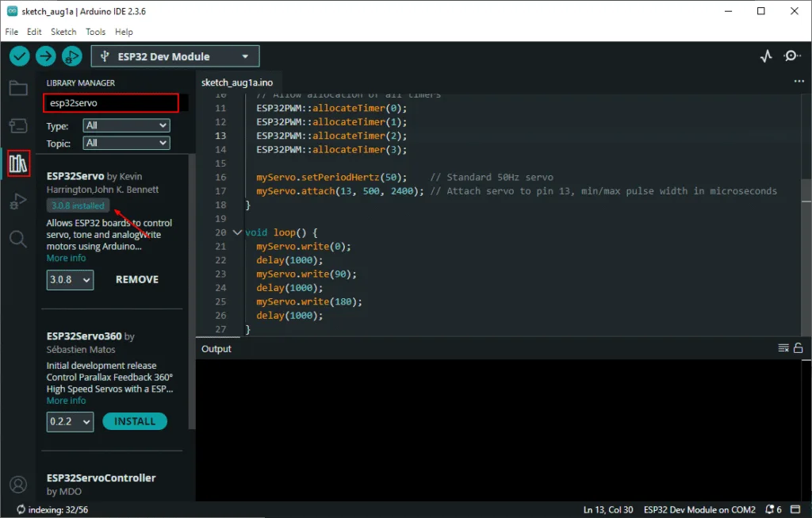The width and height of the screenshot is (812, 518).
Task: Click the Verify checkmark button
Action: (x=19, y=56)
